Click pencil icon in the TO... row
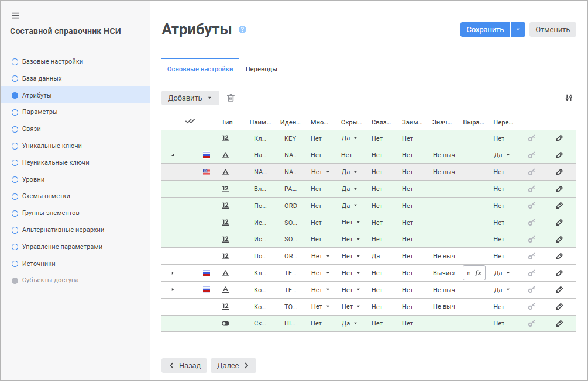Image resolution: width=588 pixels, height=381 pixels. (x=559, y=306)
